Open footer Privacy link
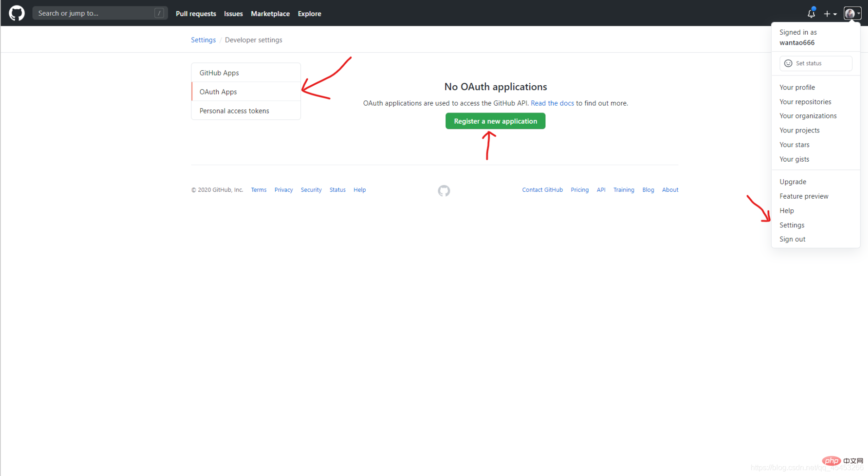This screenshot has width=868, height=476. pos(284,190)
